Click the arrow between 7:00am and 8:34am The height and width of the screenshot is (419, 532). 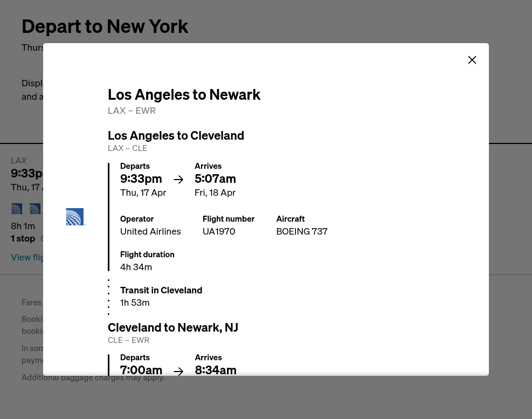(178, 371)
